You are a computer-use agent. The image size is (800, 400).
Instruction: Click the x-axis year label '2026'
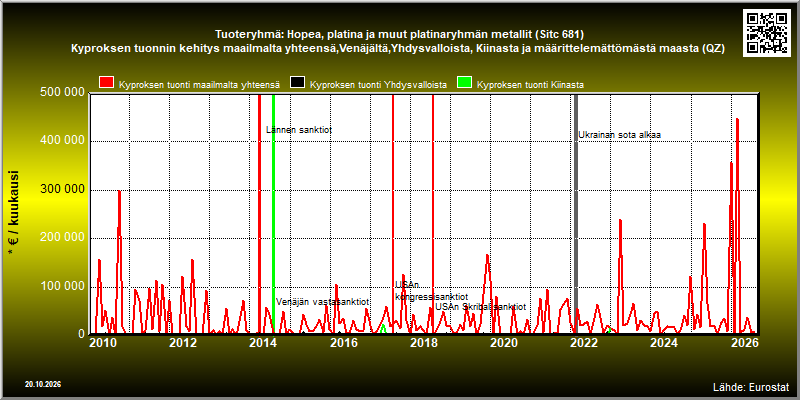point(743,343)
